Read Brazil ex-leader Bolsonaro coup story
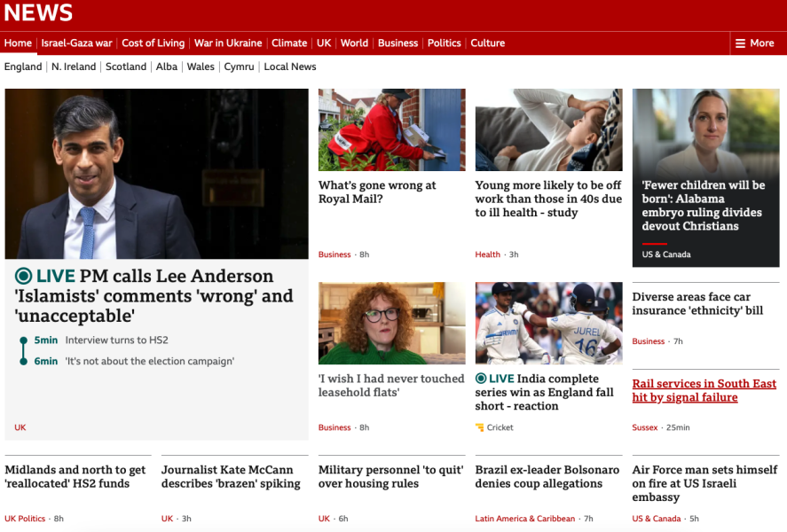This screenshot has width=787, height=532. 547,477
